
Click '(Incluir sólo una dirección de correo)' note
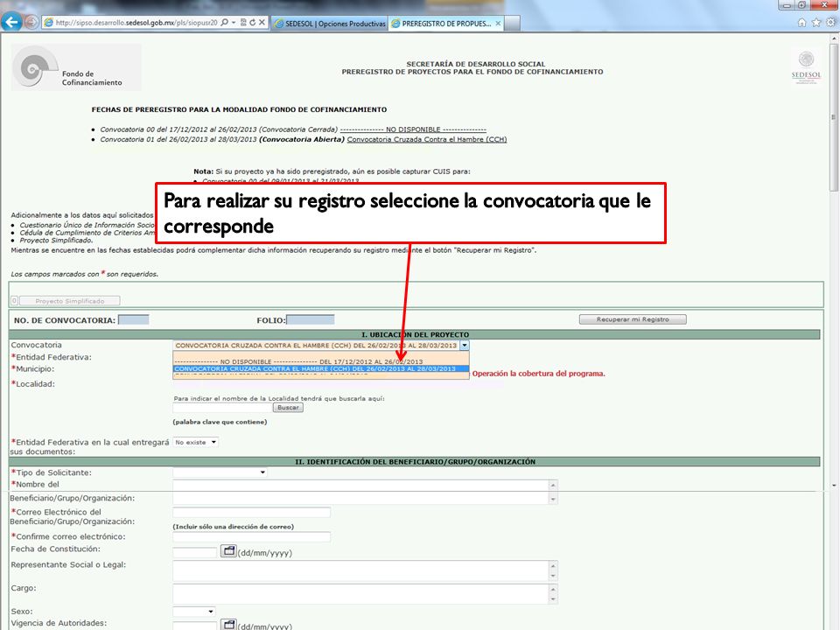click(233, 527)
